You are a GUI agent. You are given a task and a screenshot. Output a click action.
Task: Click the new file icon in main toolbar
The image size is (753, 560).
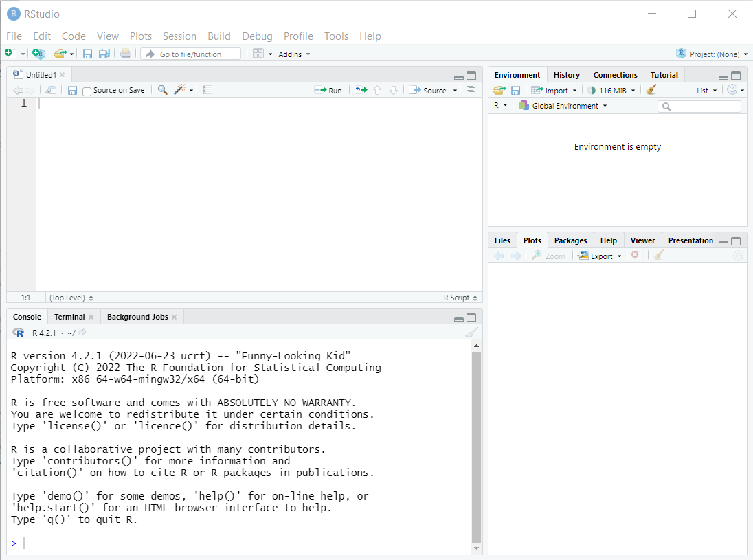[x=9, y=54]
